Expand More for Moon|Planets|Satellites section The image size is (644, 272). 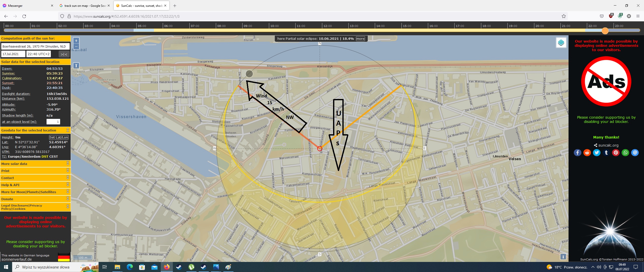click(x=35, y=192)
